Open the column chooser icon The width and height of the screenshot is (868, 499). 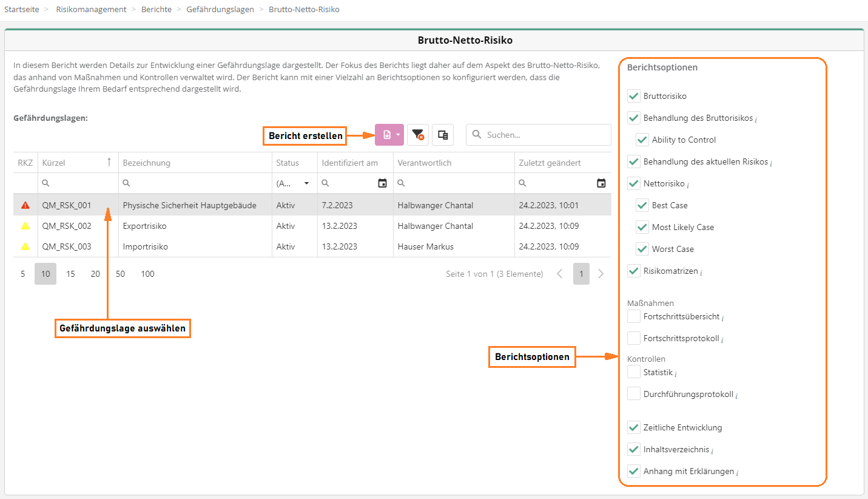(443, 135)
